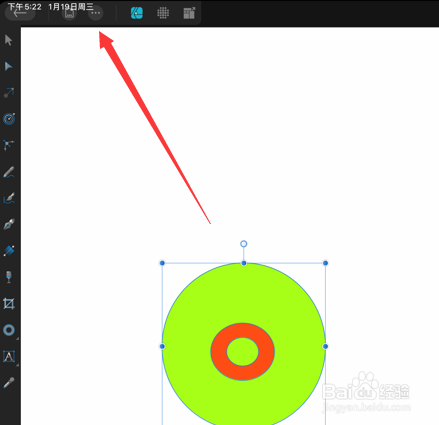Select the Fill gradient tool

point(9,251)
